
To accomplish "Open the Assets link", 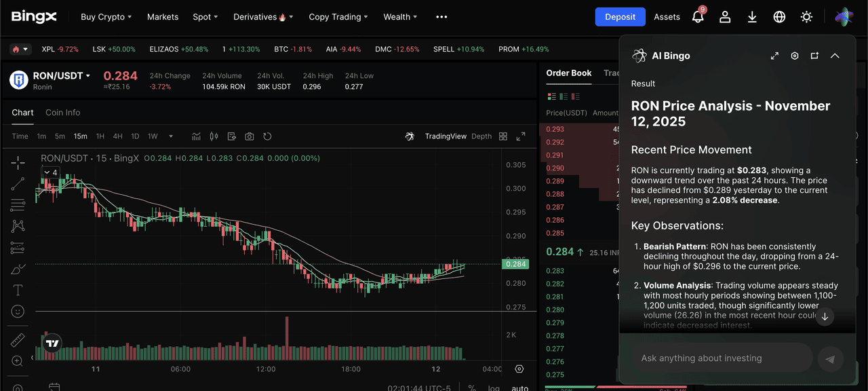I will 667,17.
